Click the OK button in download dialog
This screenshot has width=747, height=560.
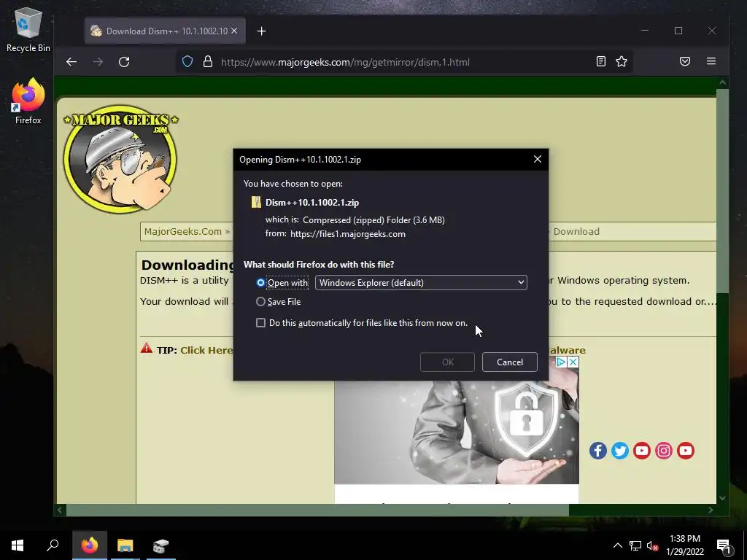[447, 362]
